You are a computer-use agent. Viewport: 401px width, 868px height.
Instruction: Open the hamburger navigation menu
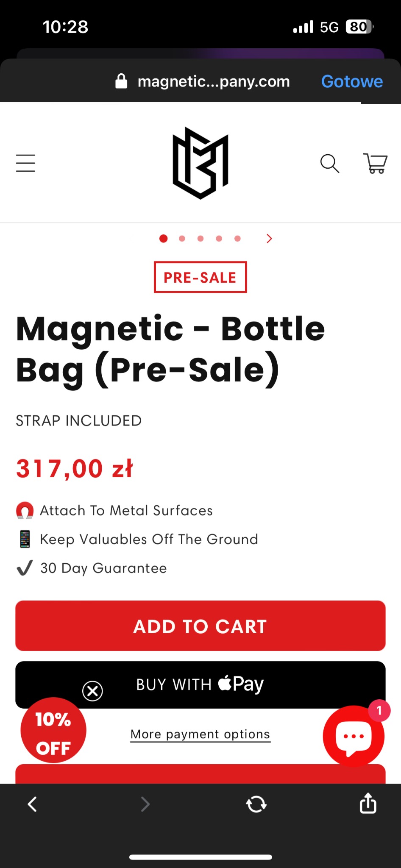(x=25, y=163)
